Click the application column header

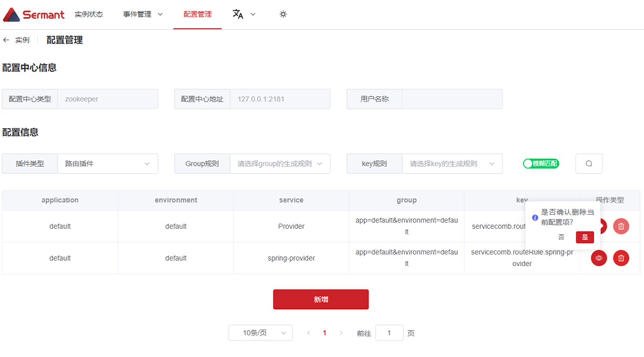click(60, 200)
